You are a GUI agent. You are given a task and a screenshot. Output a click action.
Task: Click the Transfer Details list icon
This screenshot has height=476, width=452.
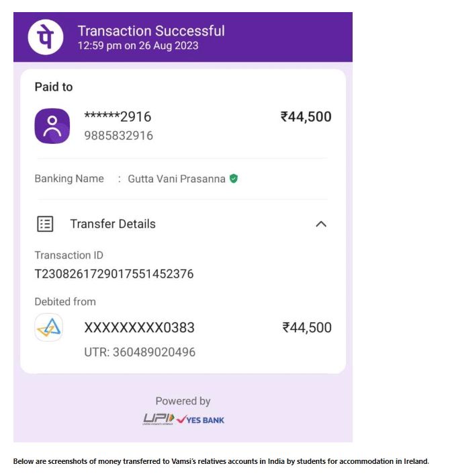pyautogui.click(x=45, y=225)
